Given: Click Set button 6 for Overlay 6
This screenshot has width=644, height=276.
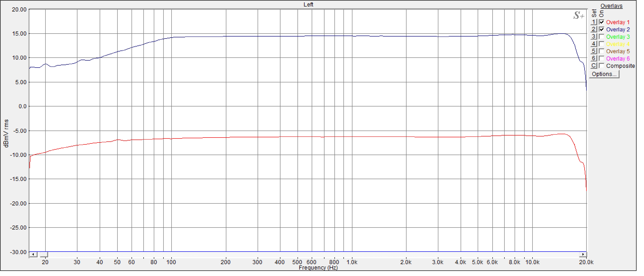Looking at the screenshot, I should pyautogui.click(x=594, y=58).
